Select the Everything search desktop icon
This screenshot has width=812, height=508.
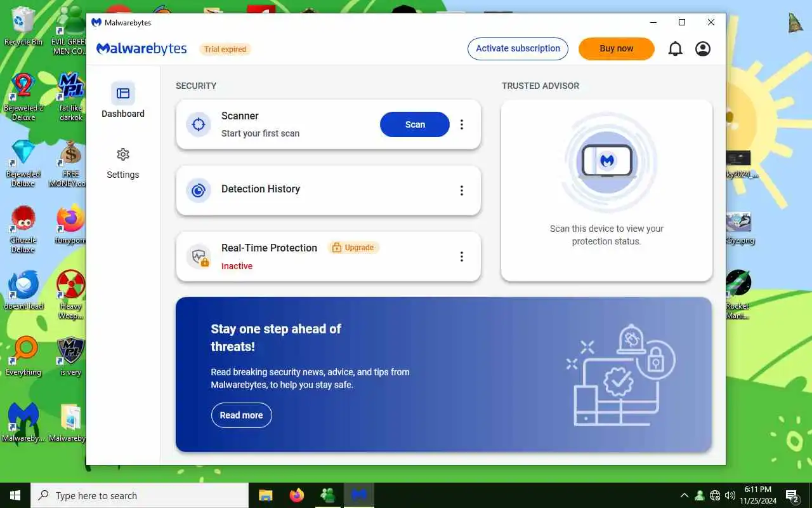23,357
